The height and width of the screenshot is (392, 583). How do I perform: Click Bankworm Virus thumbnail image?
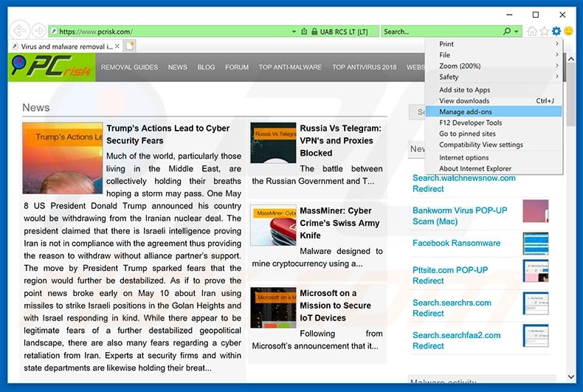[536, 211]
